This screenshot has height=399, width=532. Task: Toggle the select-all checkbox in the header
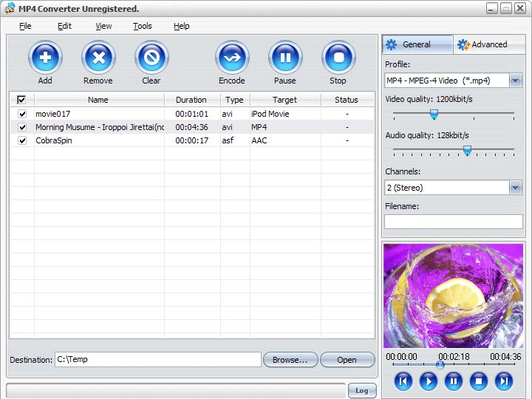(21, 100)
